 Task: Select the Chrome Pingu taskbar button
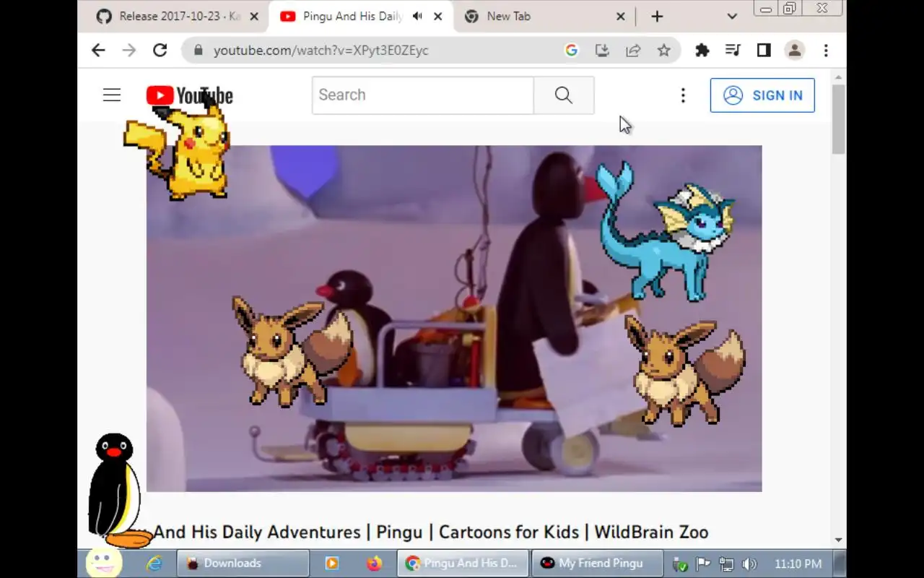pyautogui.click(x=463, y=564)
